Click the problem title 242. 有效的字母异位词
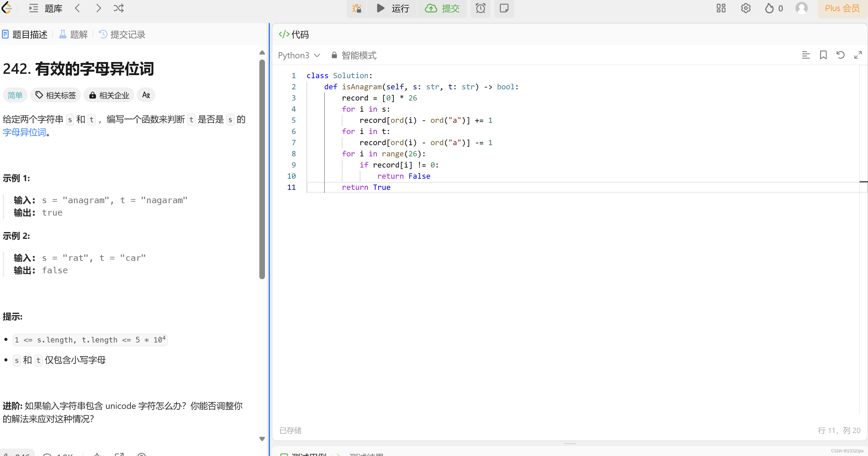 click(78, 69)
